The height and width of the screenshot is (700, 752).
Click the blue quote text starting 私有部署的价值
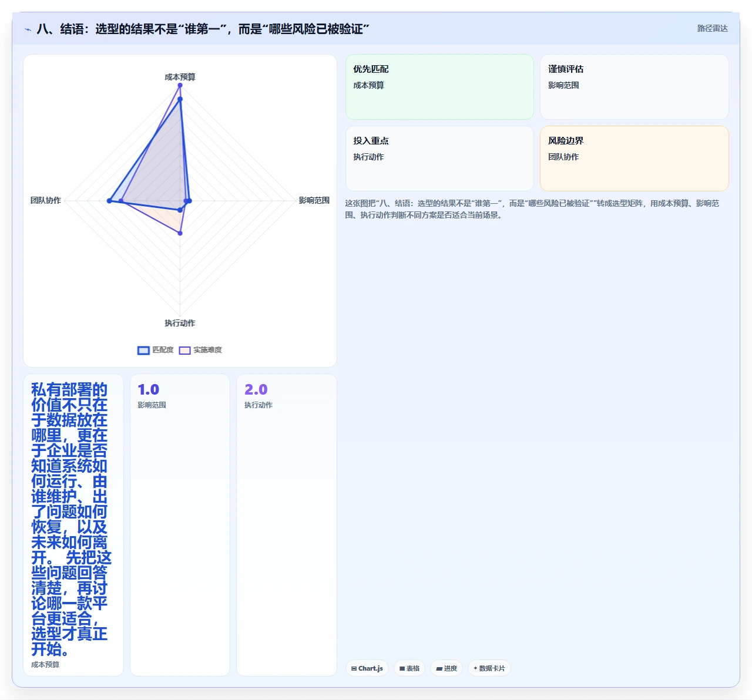click(x=70, y=519)
